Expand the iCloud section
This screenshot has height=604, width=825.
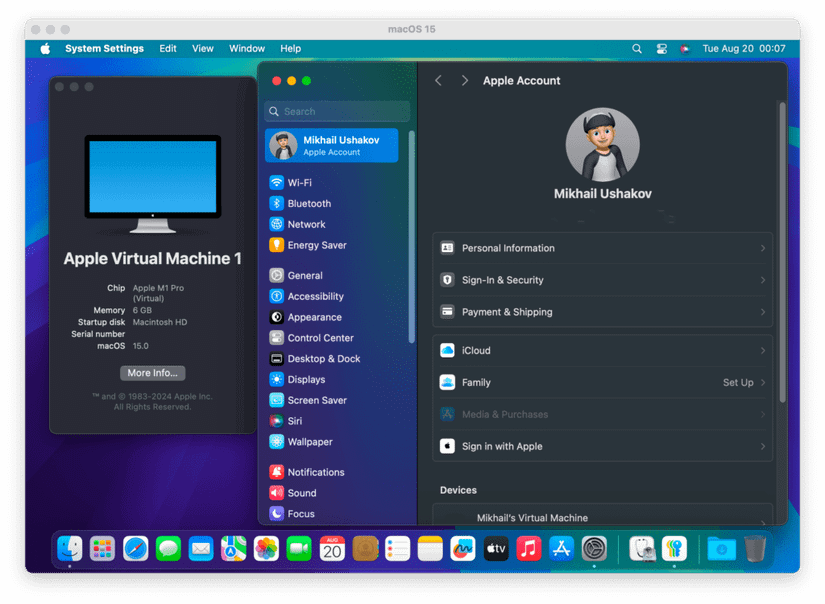(602, 350)
